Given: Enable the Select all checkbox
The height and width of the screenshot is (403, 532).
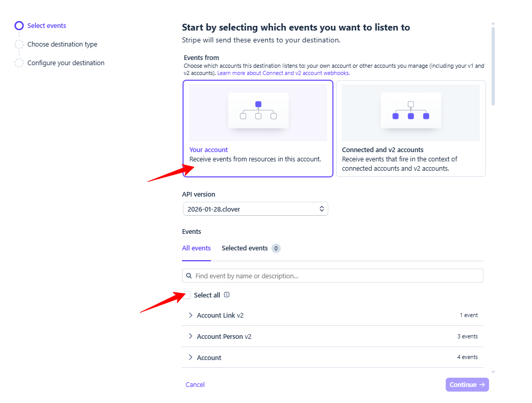Looking at the screenshot, I should point(187,295).
